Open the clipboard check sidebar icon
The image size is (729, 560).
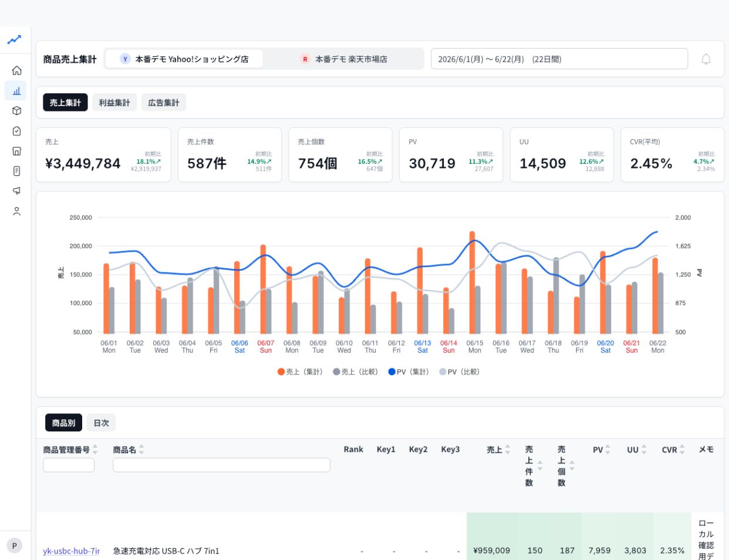tap(16, 131)
